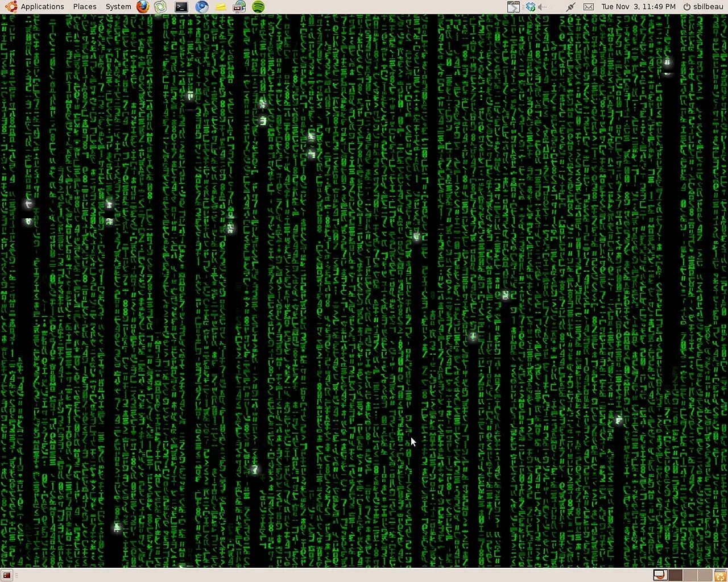Open the mail envelope indicator
This screenshot has height=582, width=728.
click(x=589, y=7)
